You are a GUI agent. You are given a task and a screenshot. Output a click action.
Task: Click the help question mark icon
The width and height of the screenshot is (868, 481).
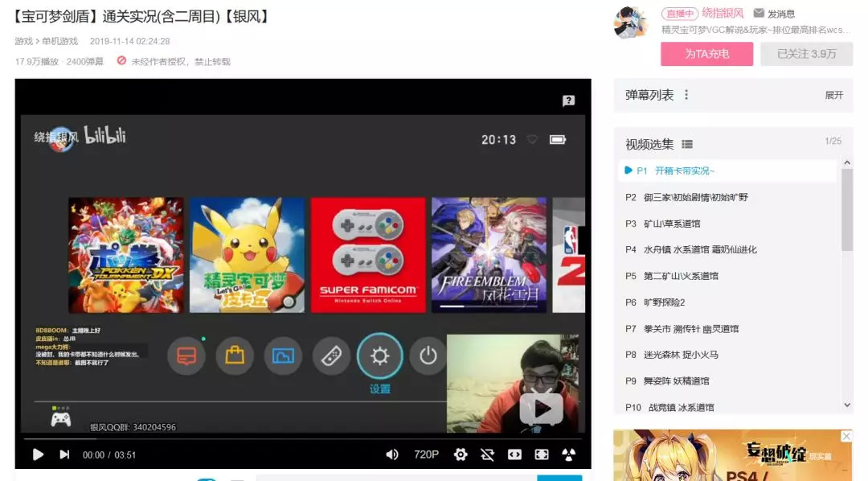568,101
